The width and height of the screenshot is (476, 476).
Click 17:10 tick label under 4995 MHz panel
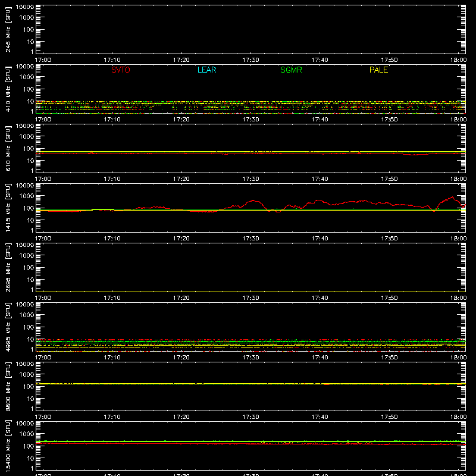click(112, 358)
